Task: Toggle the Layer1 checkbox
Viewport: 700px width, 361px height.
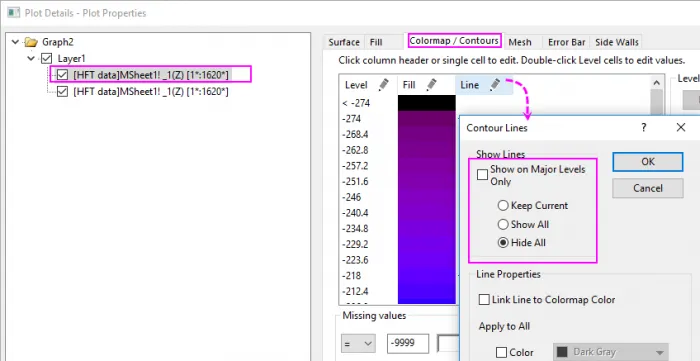Action: click(46, 58)
